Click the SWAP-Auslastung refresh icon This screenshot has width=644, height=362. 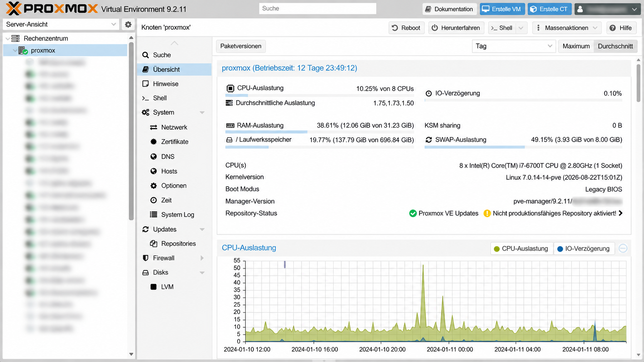[429, 140]
